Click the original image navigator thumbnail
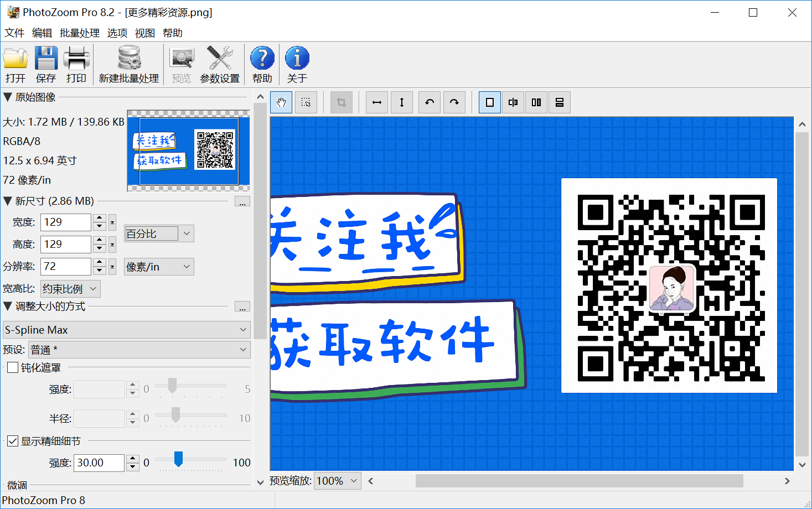 pos(189,151)
